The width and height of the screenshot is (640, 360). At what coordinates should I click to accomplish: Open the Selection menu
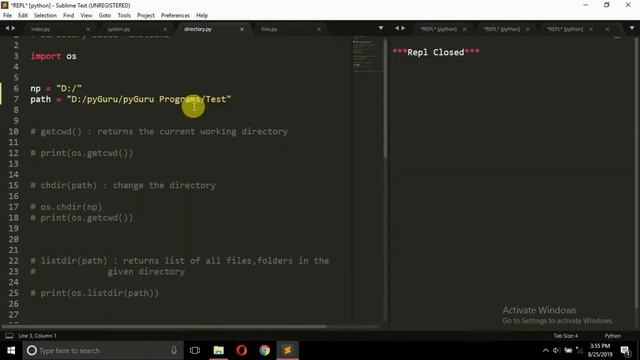[x=45, y=16]
